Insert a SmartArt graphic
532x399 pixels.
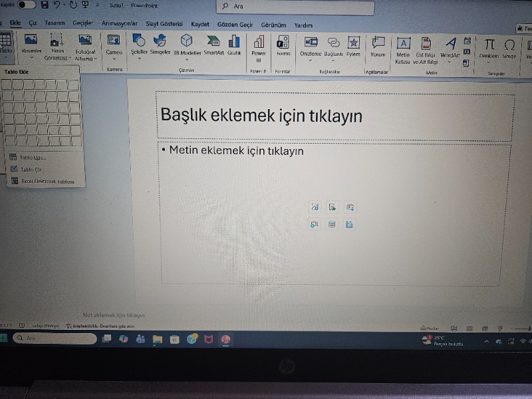click(x=213, y=45)
